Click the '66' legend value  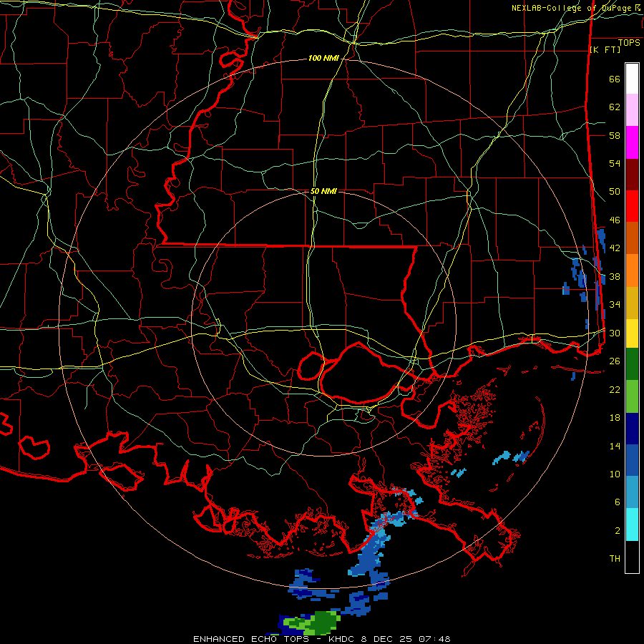615,79
